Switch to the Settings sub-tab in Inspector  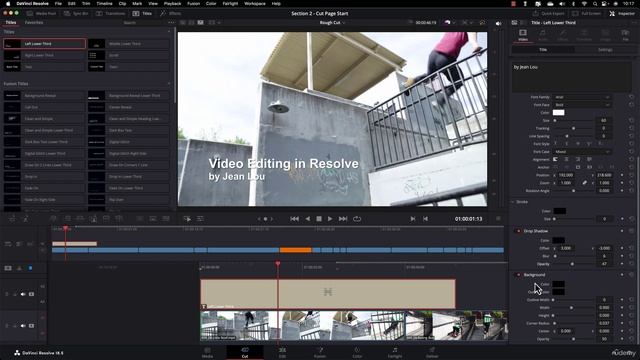[605, 50]
